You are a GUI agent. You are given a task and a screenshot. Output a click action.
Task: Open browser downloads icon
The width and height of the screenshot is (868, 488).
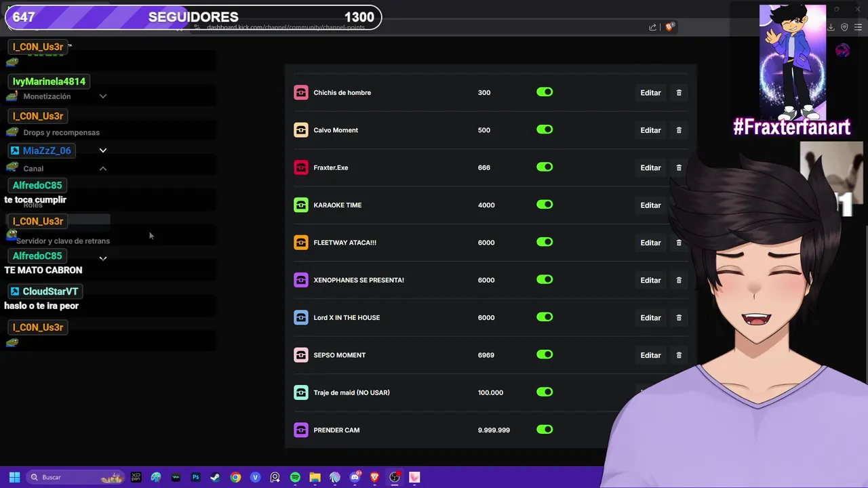(x=831, y=27)
